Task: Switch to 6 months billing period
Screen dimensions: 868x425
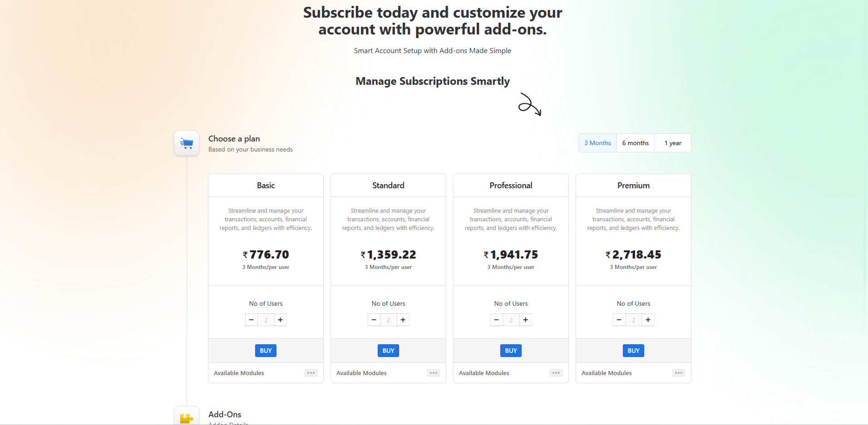Action: [635, 143]
